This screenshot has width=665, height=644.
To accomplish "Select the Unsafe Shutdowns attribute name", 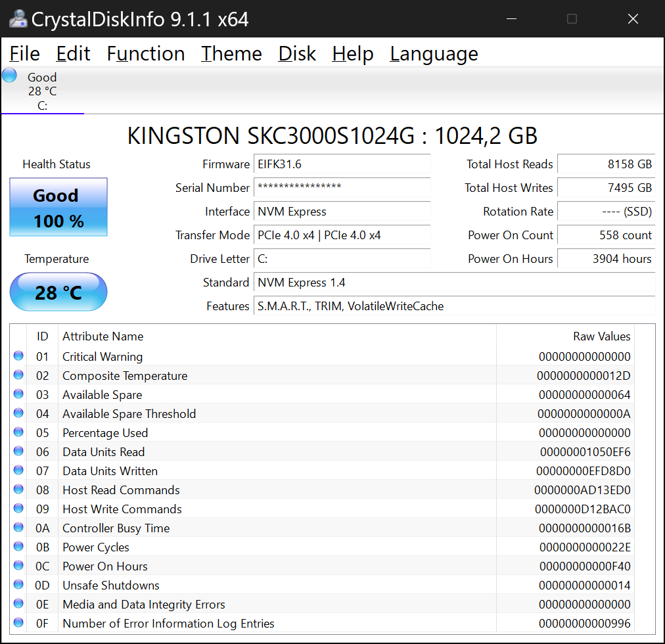I will coord(110,586).
